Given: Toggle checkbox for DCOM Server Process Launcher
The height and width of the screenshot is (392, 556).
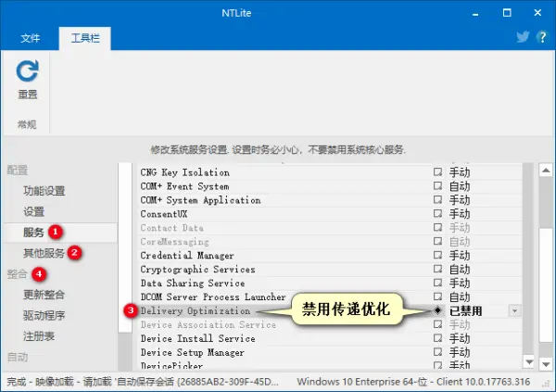Looking at the screenshot, I should [x=438, y=297].
